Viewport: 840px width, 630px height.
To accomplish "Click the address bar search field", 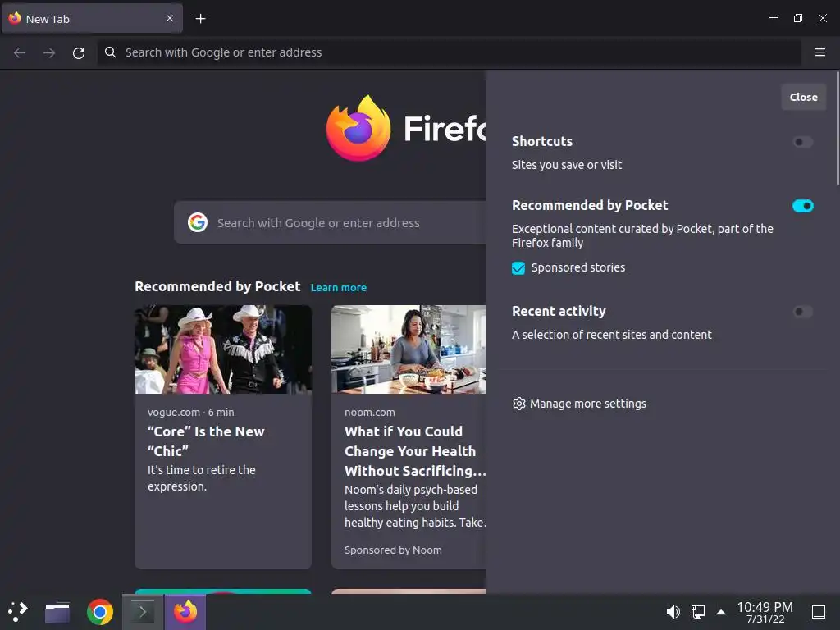I will [449, 52].
